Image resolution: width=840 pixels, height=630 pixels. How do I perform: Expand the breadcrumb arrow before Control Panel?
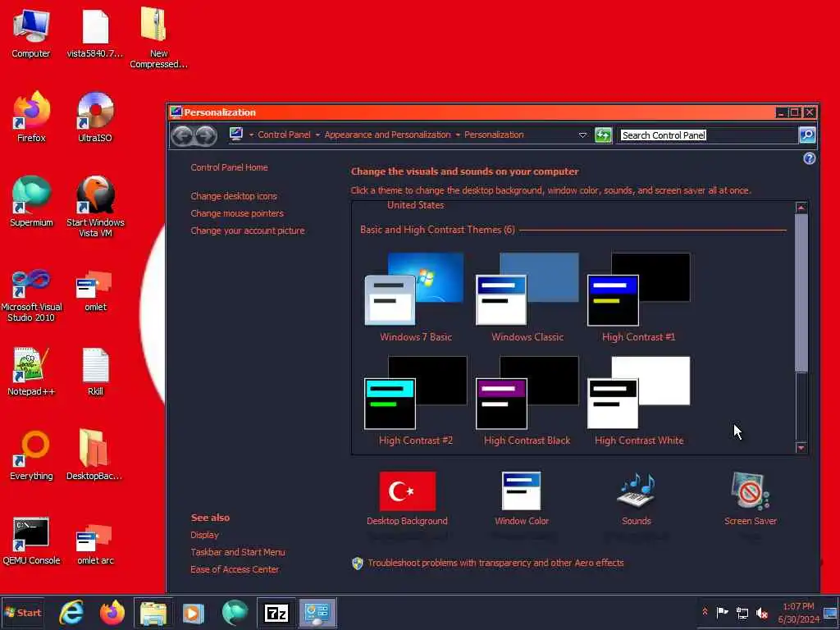pyautogui.click(x=251, y=135)
